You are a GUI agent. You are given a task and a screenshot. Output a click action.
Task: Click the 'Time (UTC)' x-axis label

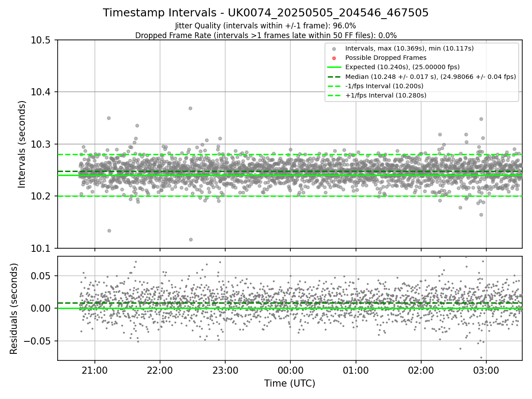289,383
